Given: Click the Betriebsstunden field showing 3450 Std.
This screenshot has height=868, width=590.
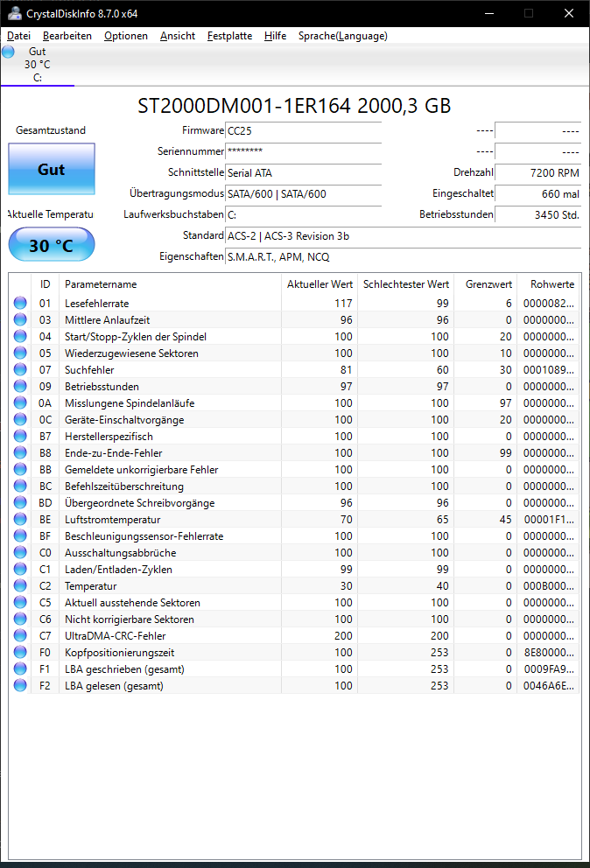Looking at the screenshot, I should pyautogui.click(x=538, y=215).
